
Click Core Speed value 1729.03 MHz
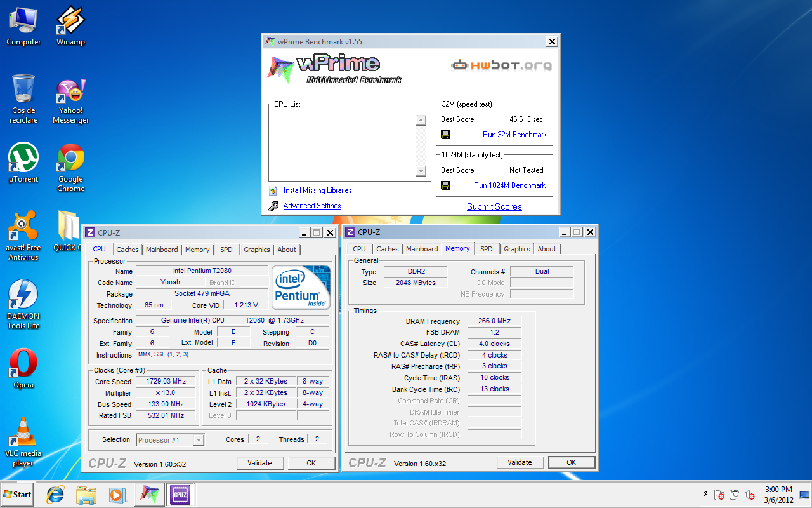pyautogui.click(x=167, y=381)
